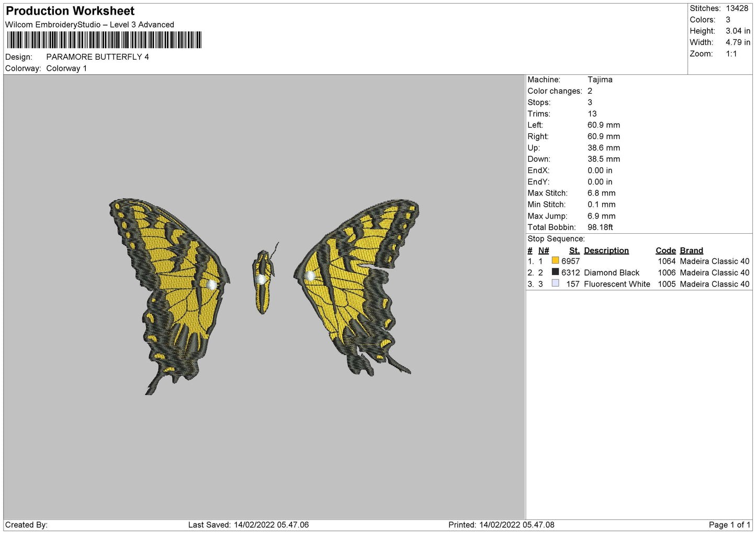The height and width of the screenshot is (534, 756).
Task: Click the width value '4.79 in'
Action: coord(738,42)
